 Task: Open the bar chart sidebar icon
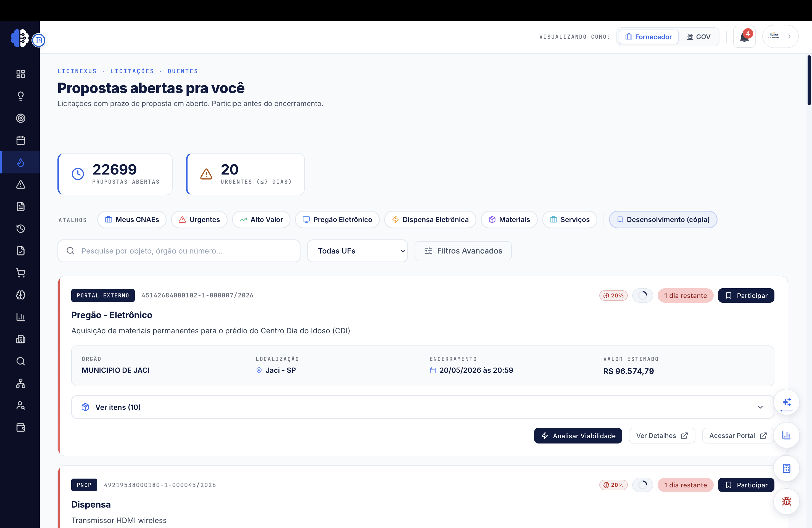(20, 317)
